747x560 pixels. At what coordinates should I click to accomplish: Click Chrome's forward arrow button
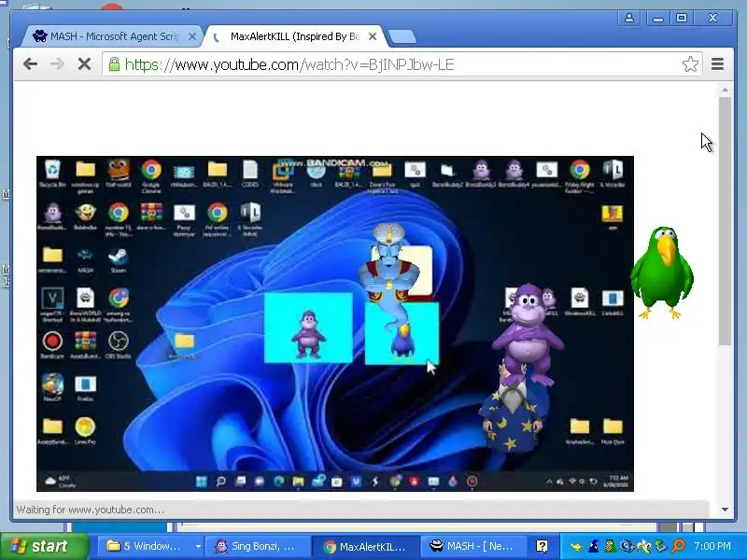tap(57, 63)
